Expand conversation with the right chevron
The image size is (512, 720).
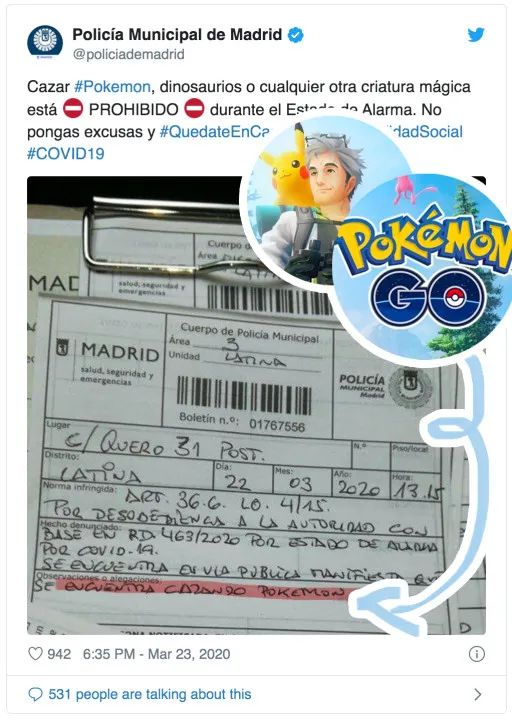(x=478, y=694)
